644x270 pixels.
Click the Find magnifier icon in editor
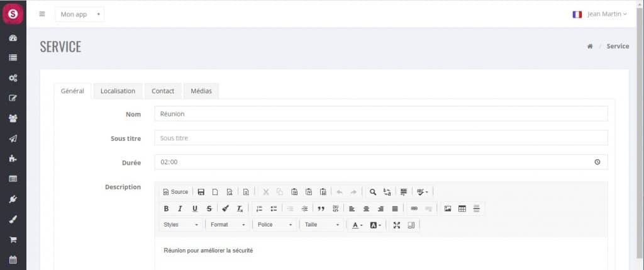372,192
